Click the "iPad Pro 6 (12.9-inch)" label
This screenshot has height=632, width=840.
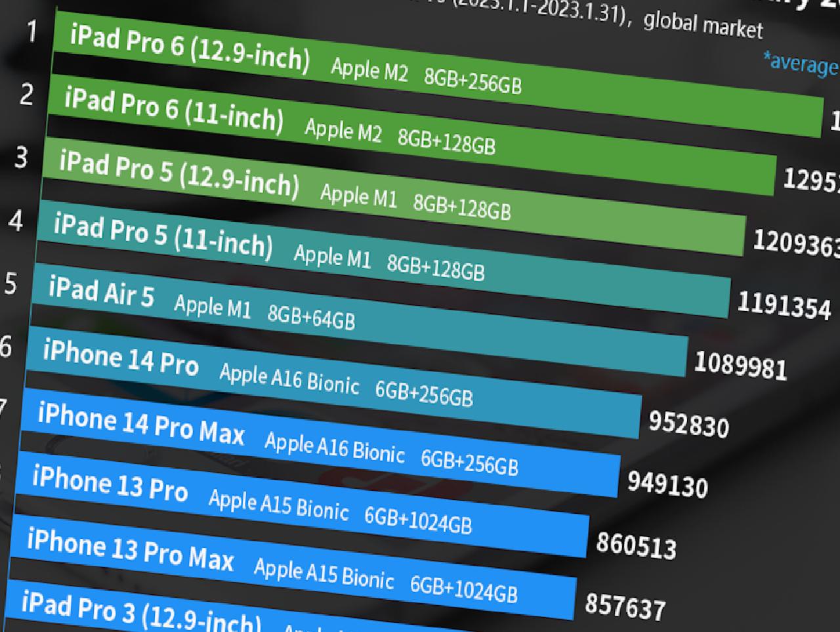190,48
